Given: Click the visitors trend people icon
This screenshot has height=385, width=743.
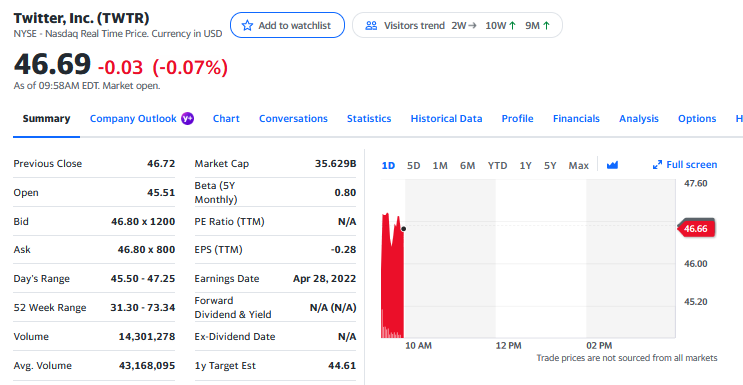Looking at the screenshot, I should [372, 26].
